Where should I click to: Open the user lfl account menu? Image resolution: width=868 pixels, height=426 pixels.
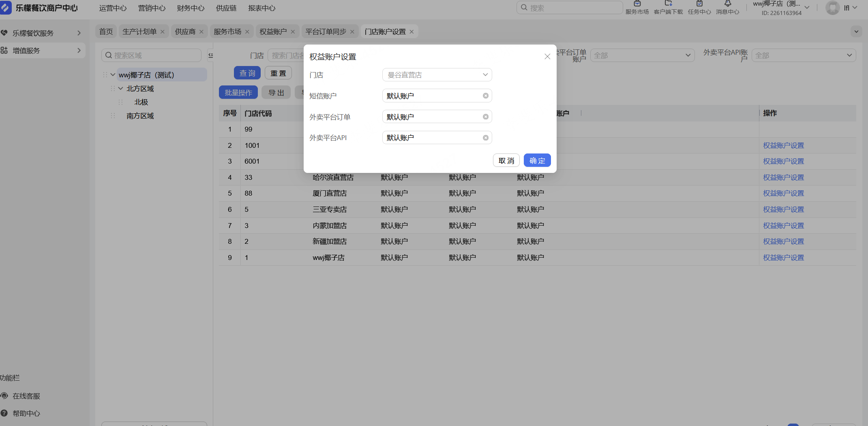pyautogui.click(x=851, y=8)
